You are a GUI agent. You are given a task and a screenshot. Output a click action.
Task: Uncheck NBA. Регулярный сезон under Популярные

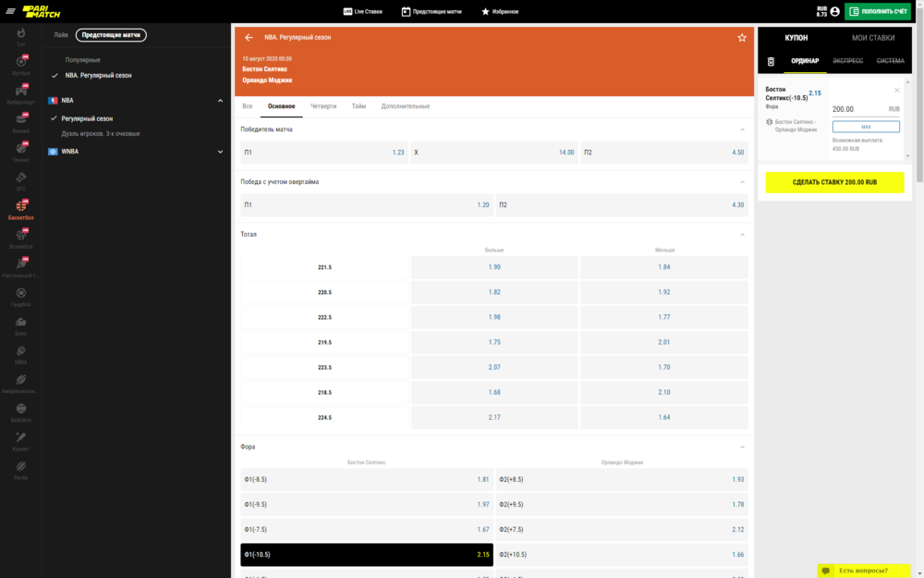91,76
